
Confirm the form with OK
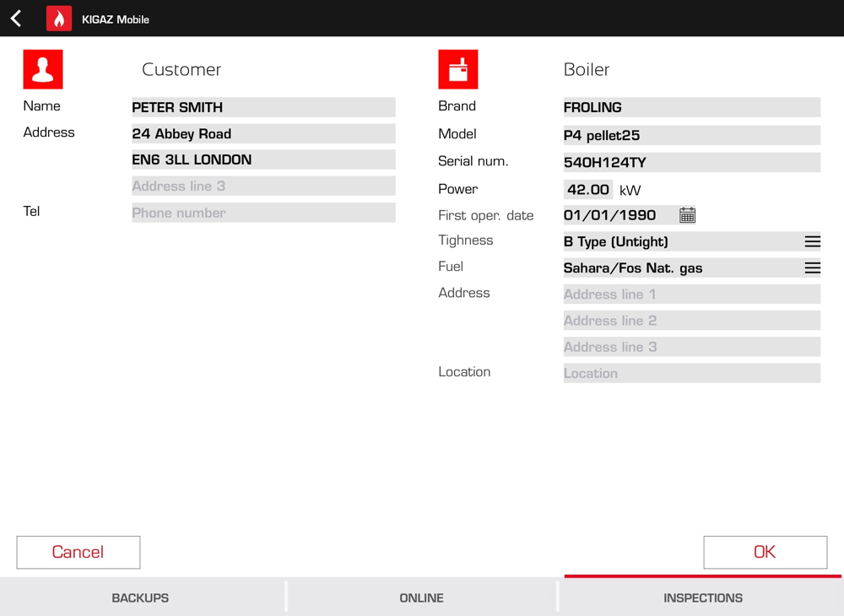coord(765,552)
